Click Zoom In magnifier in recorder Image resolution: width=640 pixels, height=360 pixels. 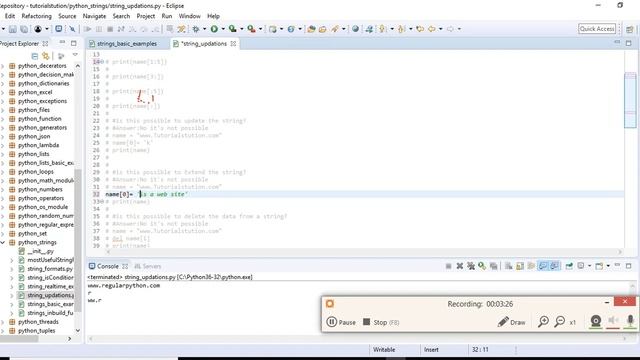click(543, 322)
